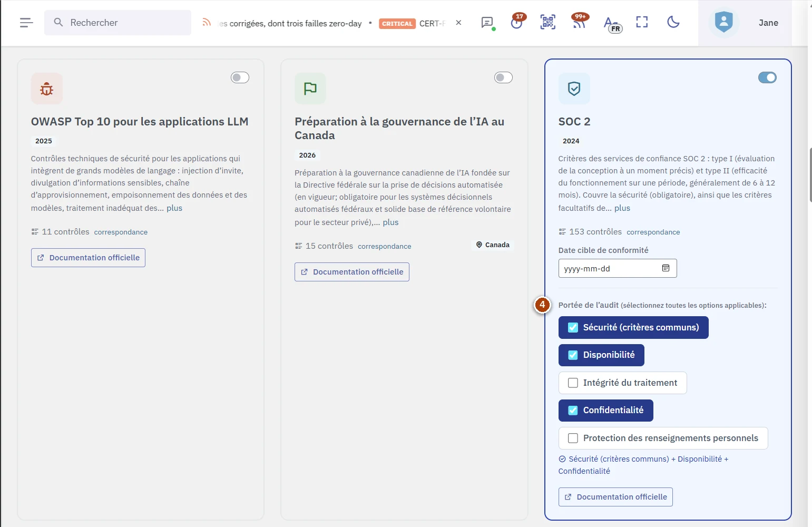Click the 15 contrôles count text
Image resolution: width=812 pixels, height=527 pixels.
[329, 246]
